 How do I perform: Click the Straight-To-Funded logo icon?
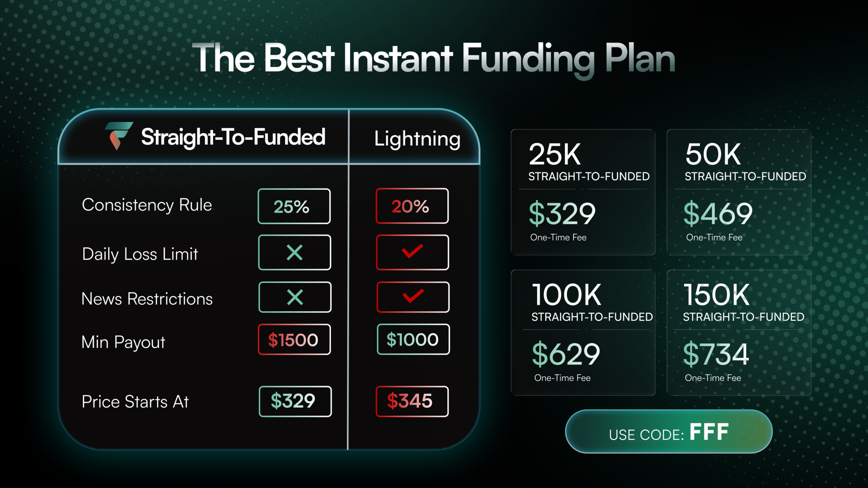tap(119, 136)
